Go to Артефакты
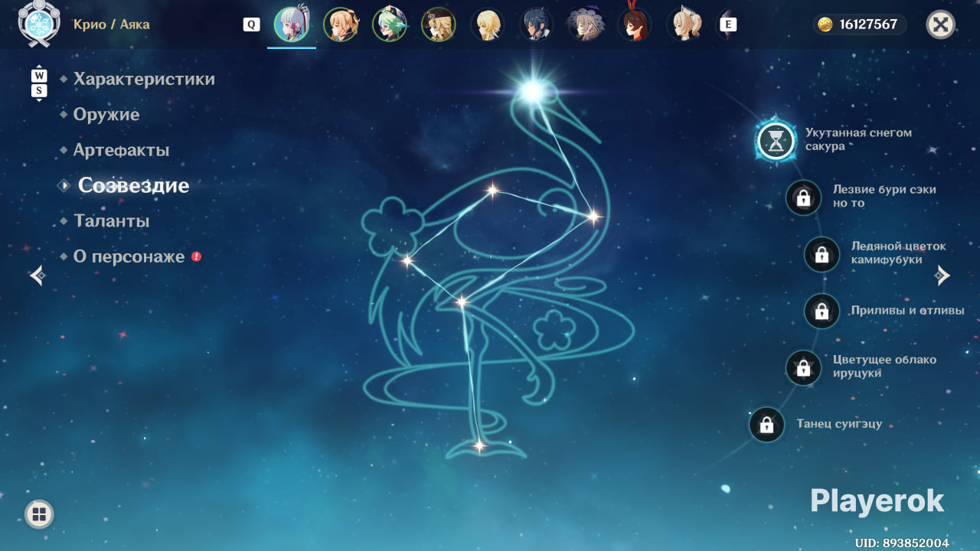Viewport: 980px width, 551px height. click(x=121, y=150)
